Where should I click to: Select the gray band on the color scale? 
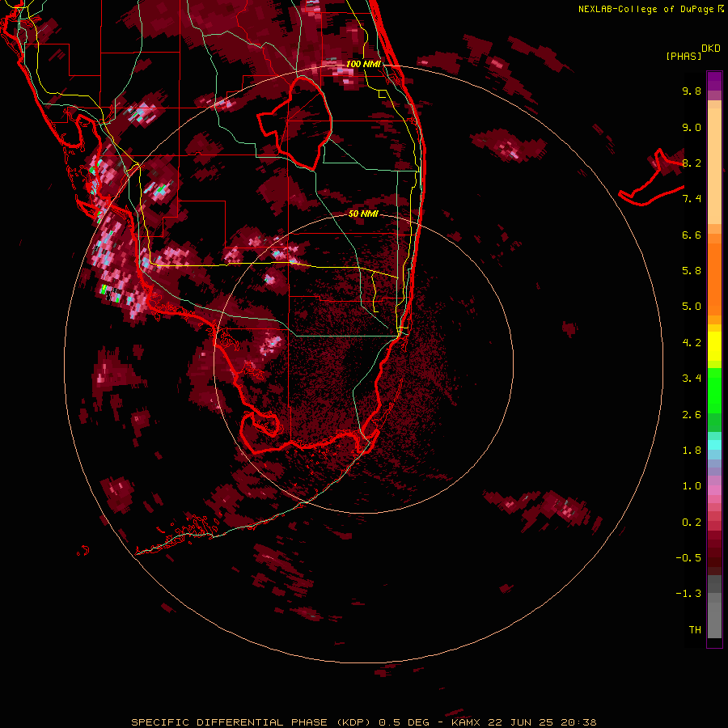(x=714, y=608)
